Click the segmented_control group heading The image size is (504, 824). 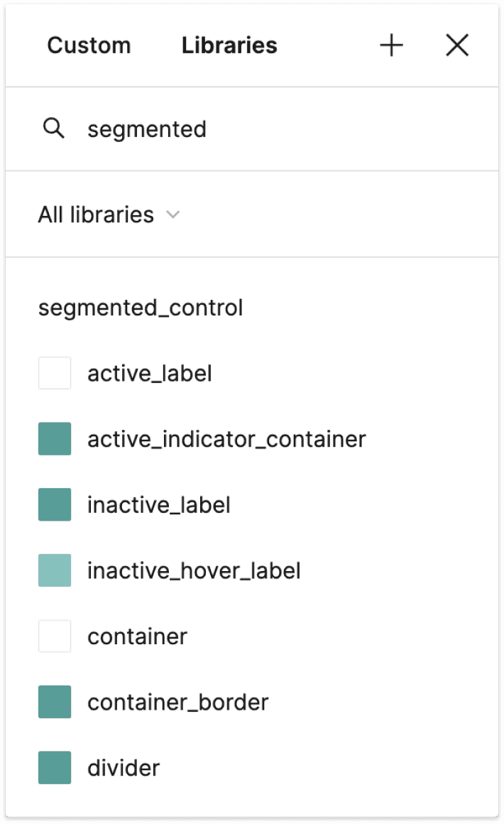coord(141,308)
